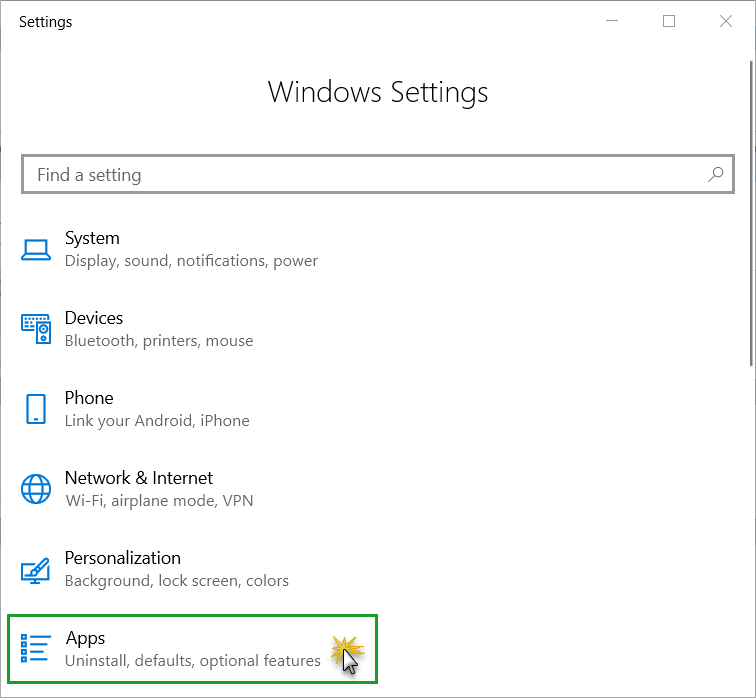Click 'Wi-Fi, airplane mode, VPN' text
This screenshot has width=756, height=698.
pos(159,501)
